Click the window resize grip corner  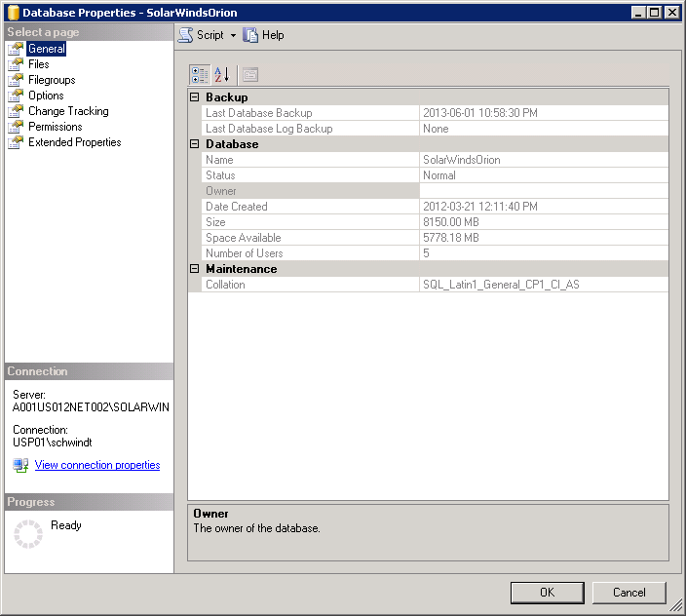676,605
